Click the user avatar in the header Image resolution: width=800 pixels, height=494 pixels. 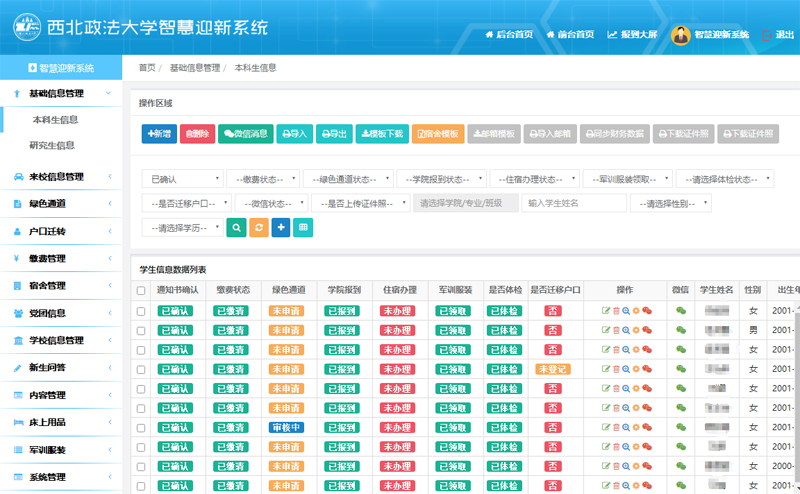(681, 34)
